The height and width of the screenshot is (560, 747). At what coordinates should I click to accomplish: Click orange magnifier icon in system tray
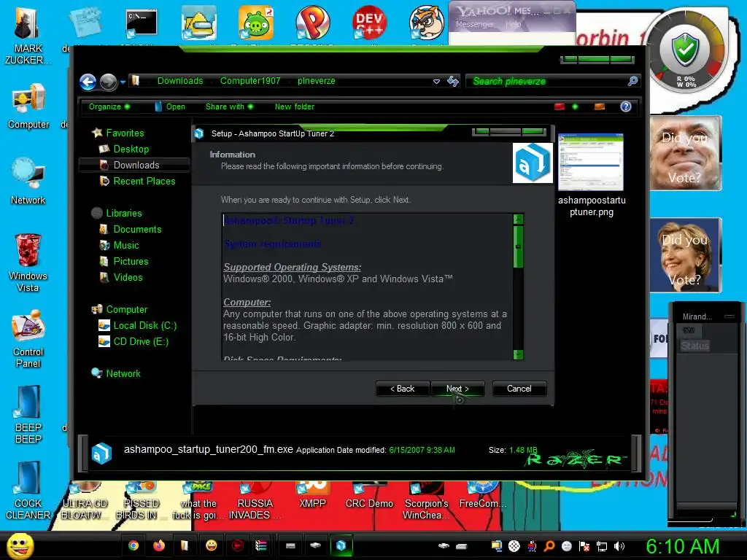[549, 546]
